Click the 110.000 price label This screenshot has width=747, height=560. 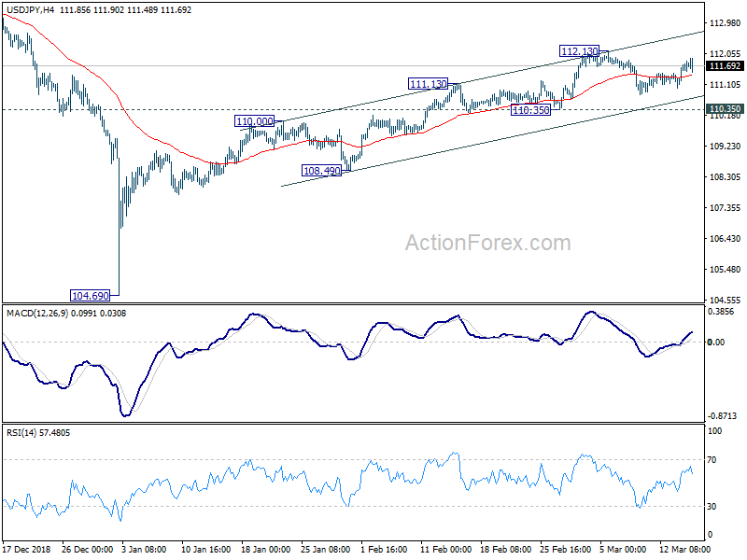[255, 121]
